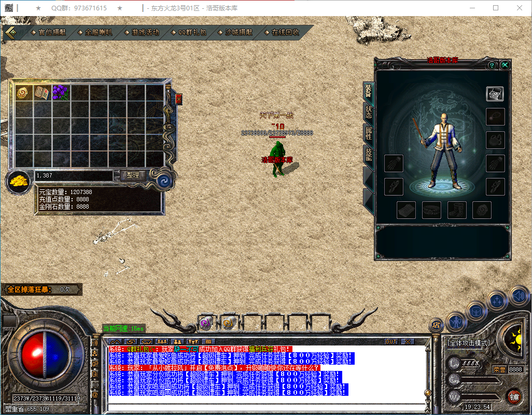
Task: Click the 元宝数量 currency info line
Action: tap(65, 192)
